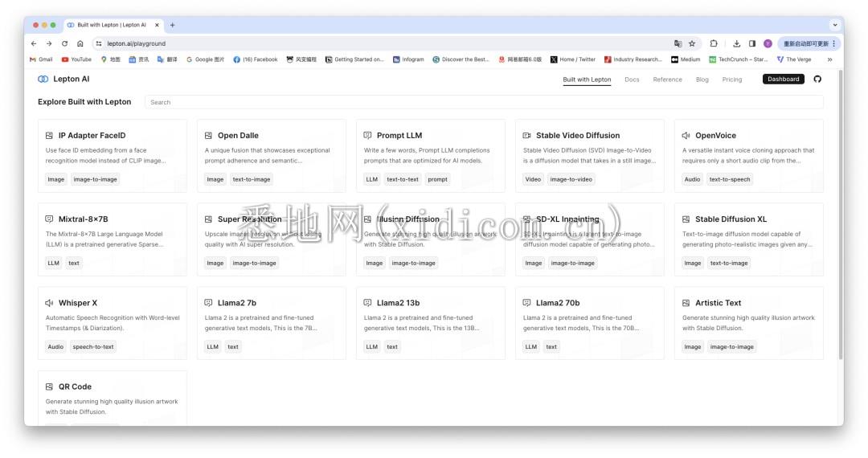Open the Whisper X model card

112,323
